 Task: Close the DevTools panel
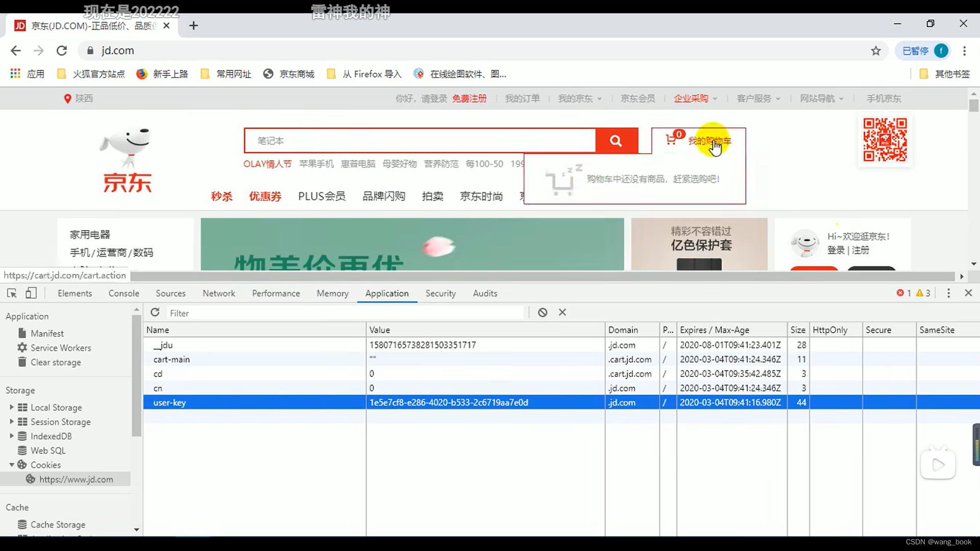point(968,293)
